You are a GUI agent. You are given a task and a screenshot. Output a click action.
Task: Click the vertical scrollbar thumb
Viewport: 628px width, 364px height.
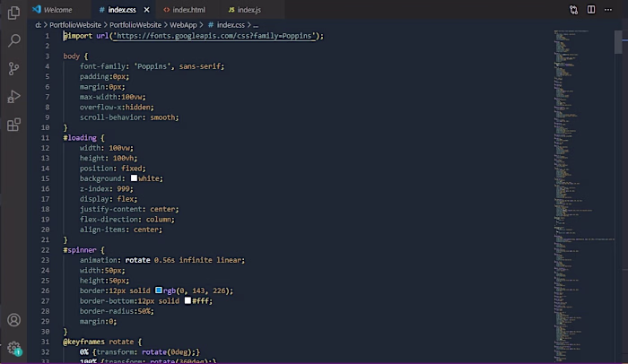tap(618, 41)
